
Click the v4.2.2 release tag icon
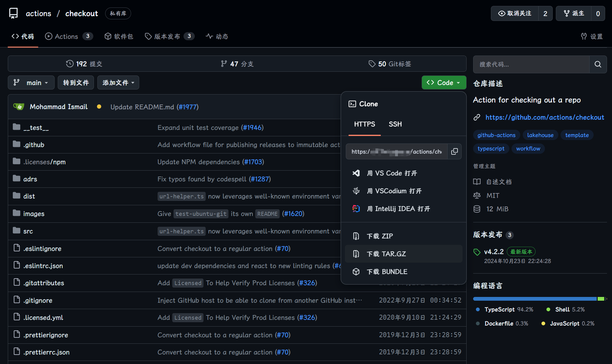[x=477, y=252]
